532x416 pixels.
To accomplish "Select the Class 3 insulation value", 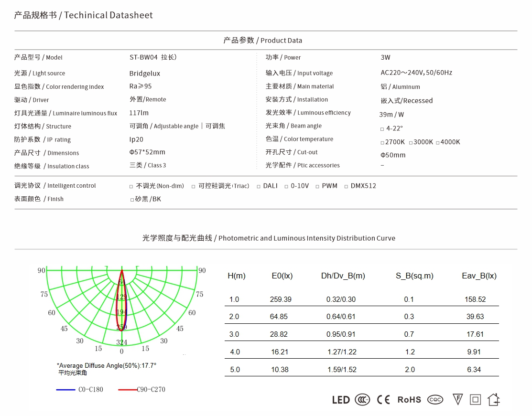I will pos(148,165).
